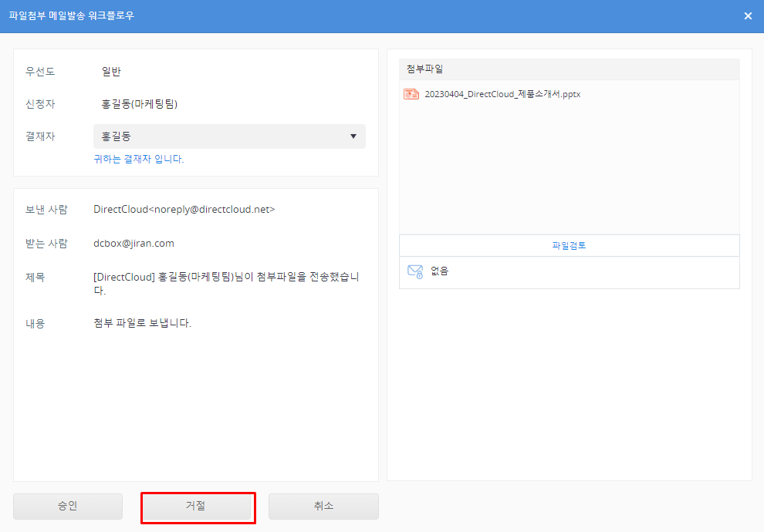Click the dialog title 파일첨부 메일발송 워크플로우
The height and width of the screenshot is (532, 764).
coord(71,15)
